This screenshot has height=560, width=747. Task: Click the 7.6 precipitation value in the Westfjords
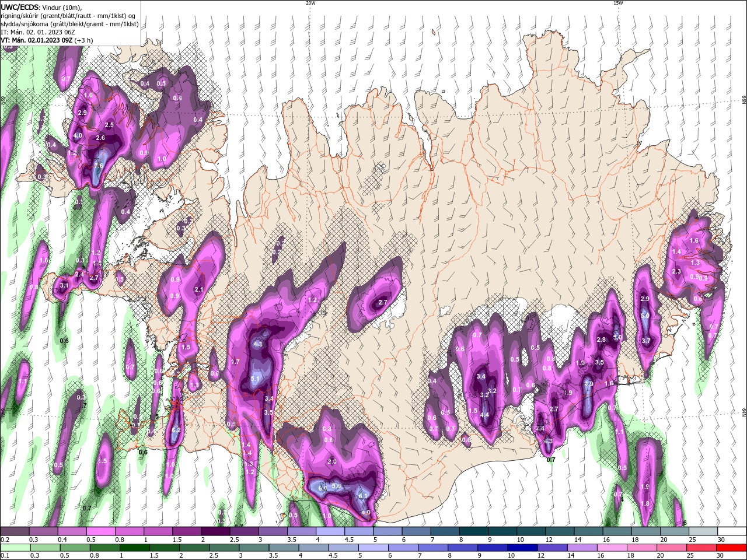[x=99, y=166]
